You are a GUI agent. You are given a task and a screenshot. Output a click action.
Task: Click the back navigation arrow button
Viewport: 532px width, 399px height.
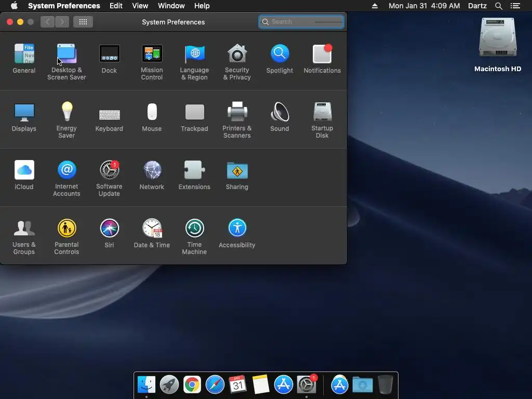(47, 22)
